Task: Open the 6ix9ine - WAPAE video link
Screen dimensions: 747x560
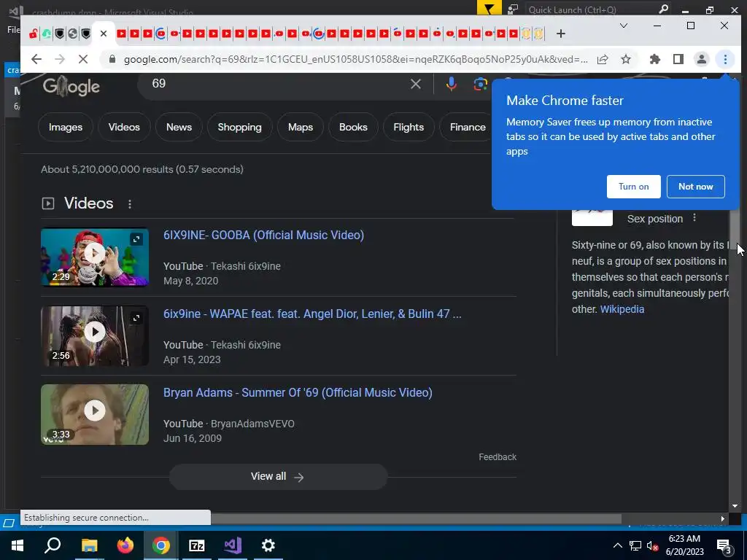Action: point(312,314)
